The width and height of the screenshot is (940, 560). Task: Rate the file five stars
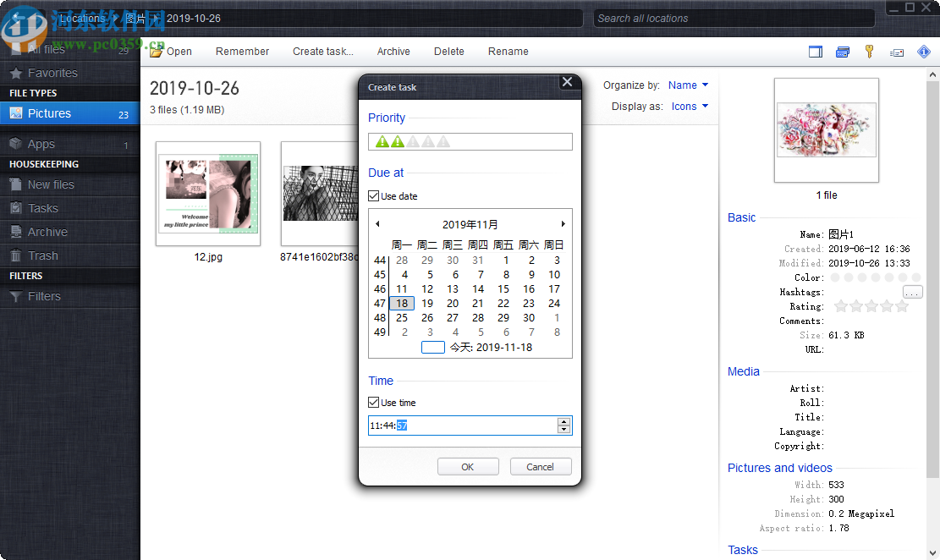(902, 306)
